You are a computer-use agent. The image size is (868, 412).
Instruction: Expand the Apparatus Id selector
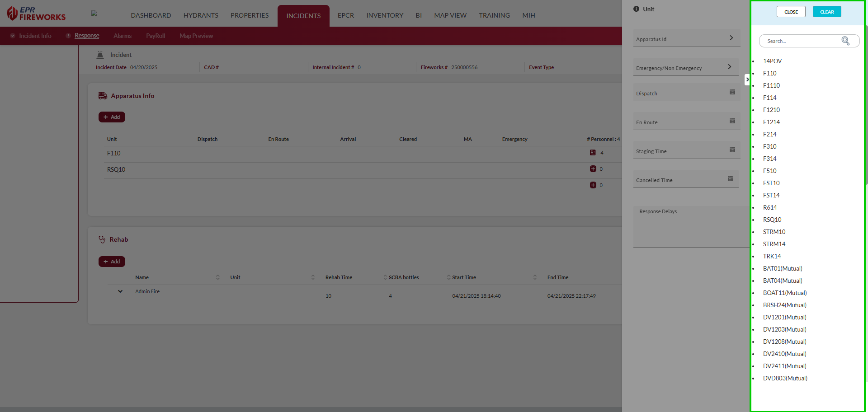tap(731, 38)
